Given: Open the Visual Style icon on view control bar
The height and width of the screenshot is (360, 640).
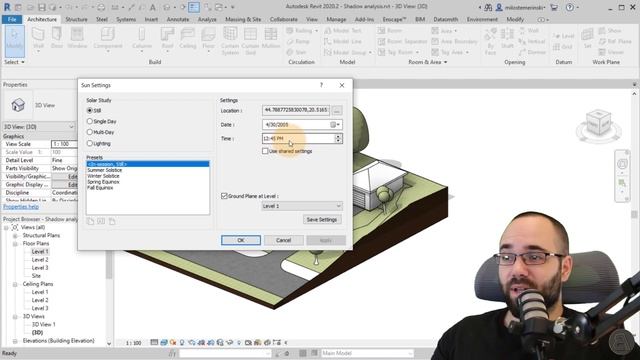Looking at the screenshot, I should [x=164, y=342].
